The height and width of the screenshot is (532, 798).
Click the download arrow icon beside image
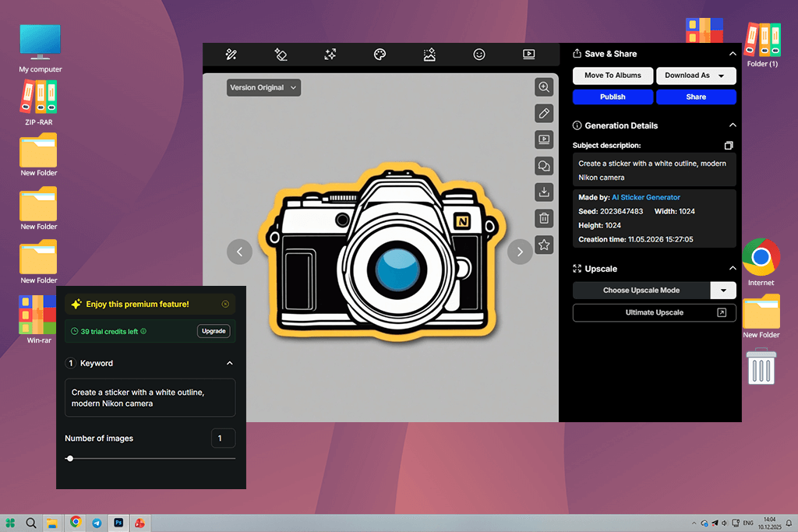[x=544, y=192]
